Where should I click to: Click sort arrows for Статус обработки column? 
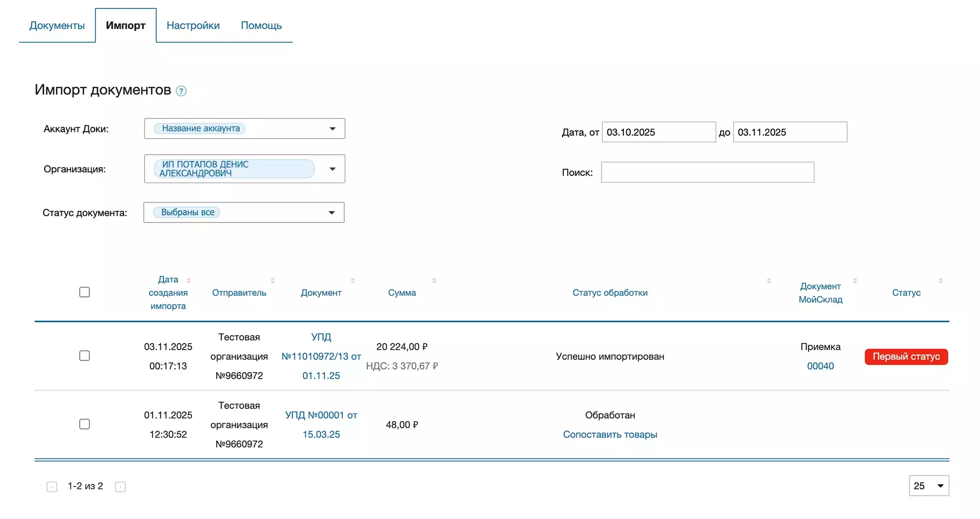[x=768, y=281]
